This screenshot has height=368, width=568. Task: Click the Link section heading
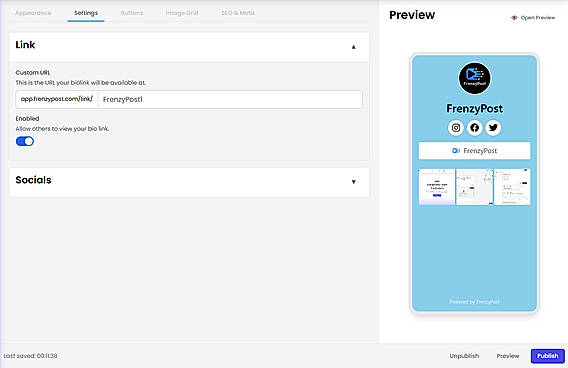click(x=25, y=45)
